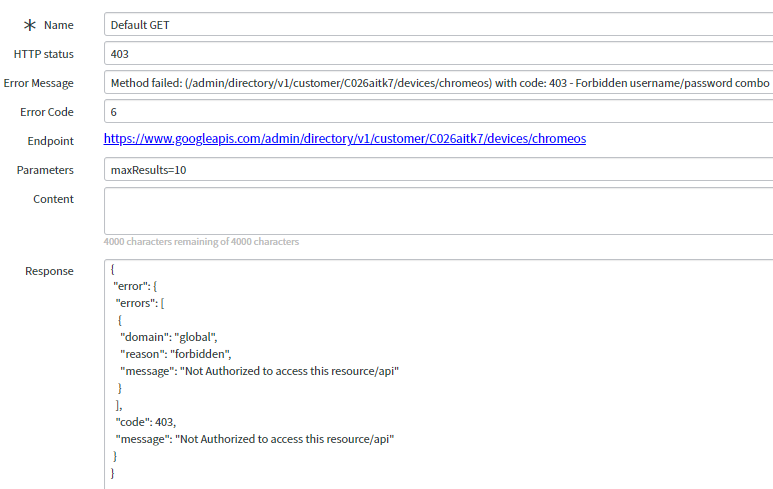The width and height of the screenshot is (773, 489).
Task: Place cursor on the "reason": "forbidden" line
Action: click(x=177, y=354)
